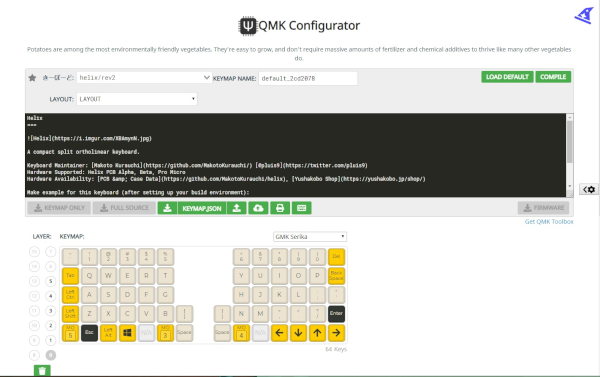Click the readme scrollbar down arrow
This screenshot has height=377, width=600.
pos(570,186)
